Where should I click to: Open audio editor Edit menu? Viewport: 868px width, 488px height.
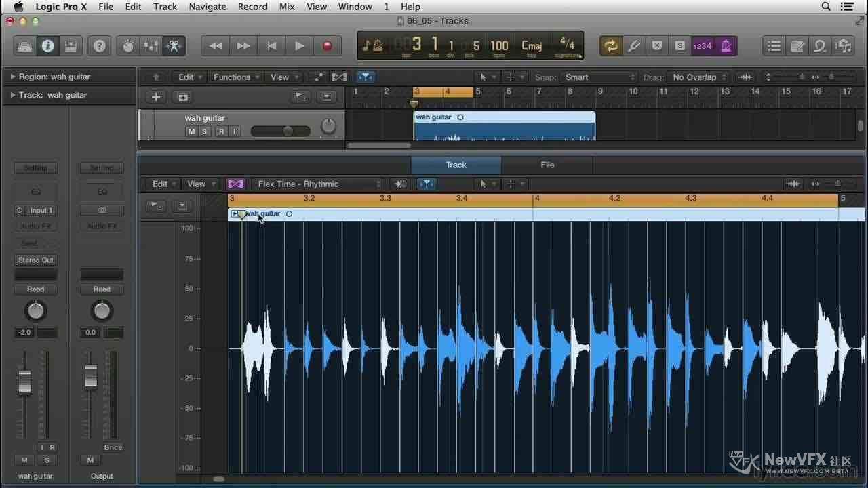tap(163, 184)
